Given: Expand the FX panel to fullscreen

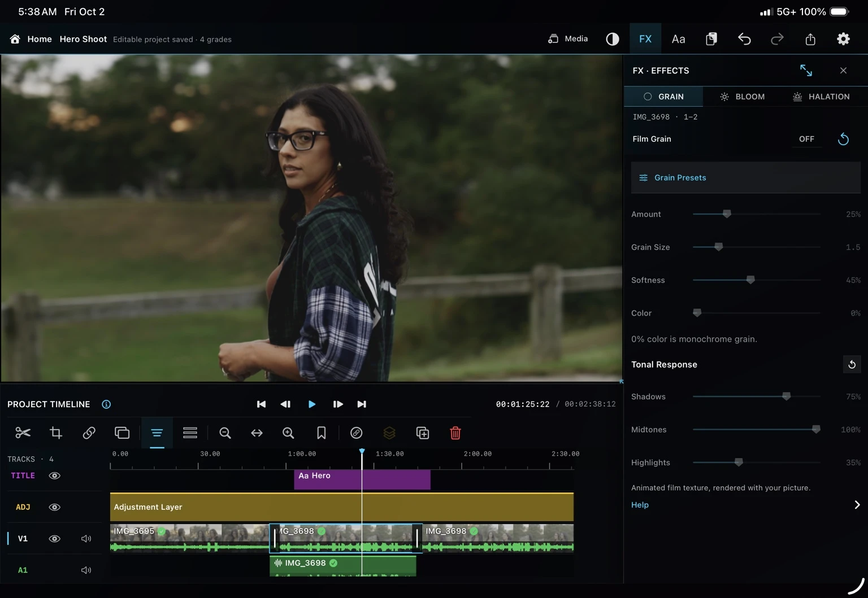Looking at the screenshot, I should [806, 71].
